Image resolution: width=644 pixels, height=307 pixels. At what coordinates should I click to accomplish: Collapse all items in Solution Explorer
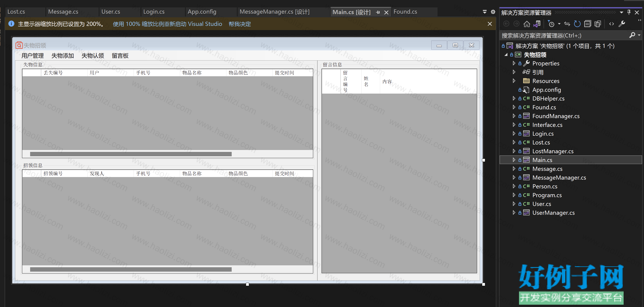[588, 24]
